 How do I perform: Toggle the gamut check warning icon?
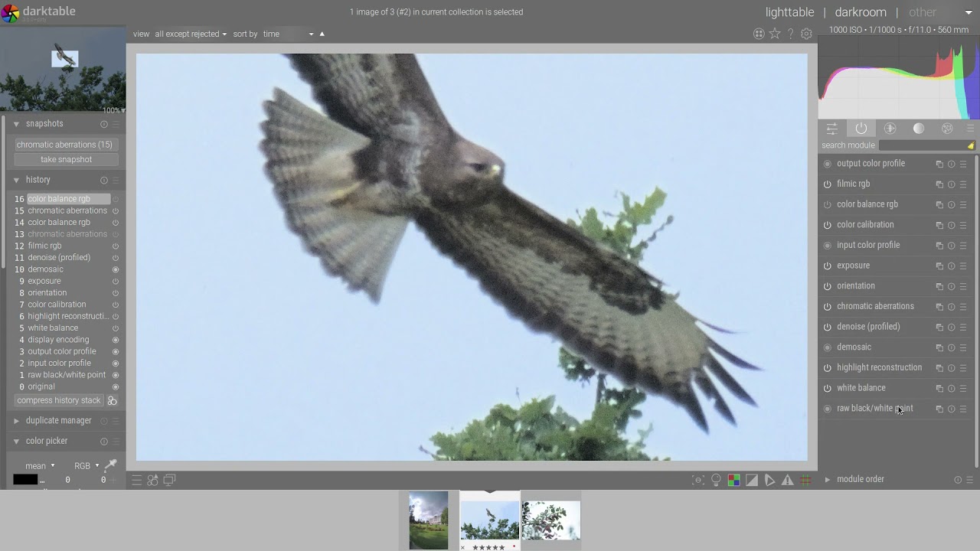point(787,480)
